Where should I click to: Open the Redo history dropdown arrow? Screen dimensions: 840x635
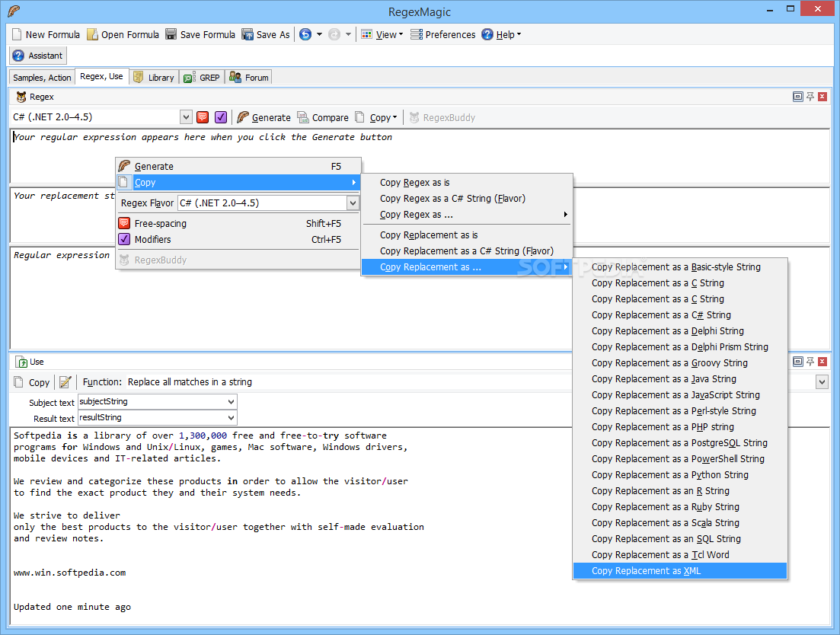[348, 35]
